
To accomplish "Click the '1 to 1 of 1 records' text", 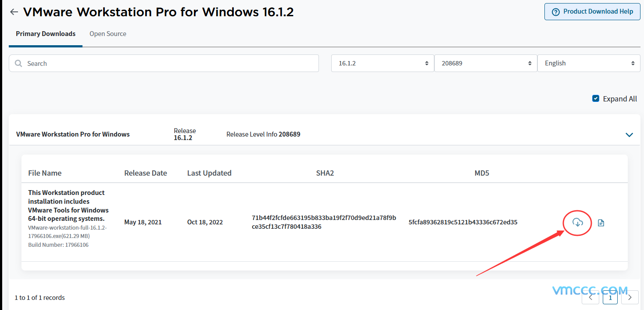I will point(39,298).
